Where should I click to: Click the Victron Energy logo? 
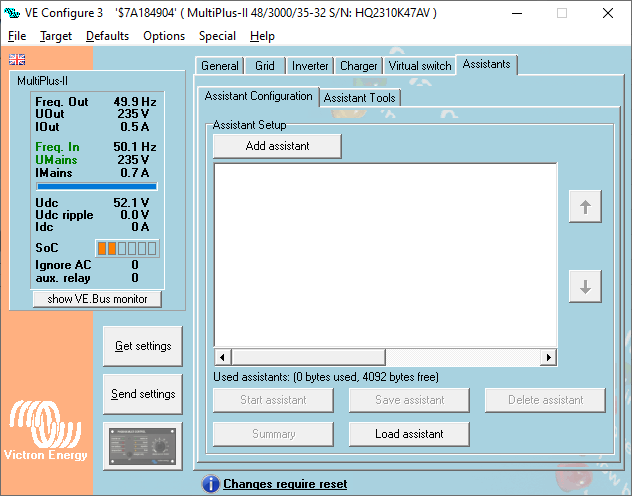tap(45, 430)
